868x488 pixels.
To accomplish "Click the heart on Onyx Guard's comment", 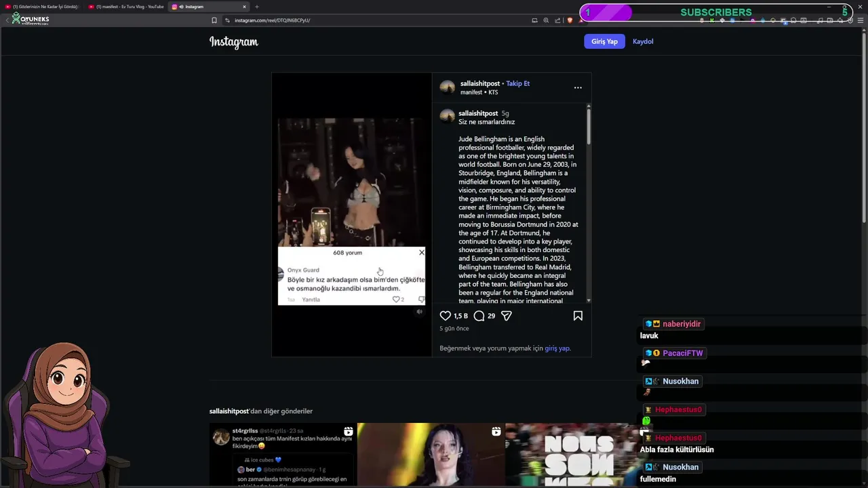I will click(x=396, y=300).
